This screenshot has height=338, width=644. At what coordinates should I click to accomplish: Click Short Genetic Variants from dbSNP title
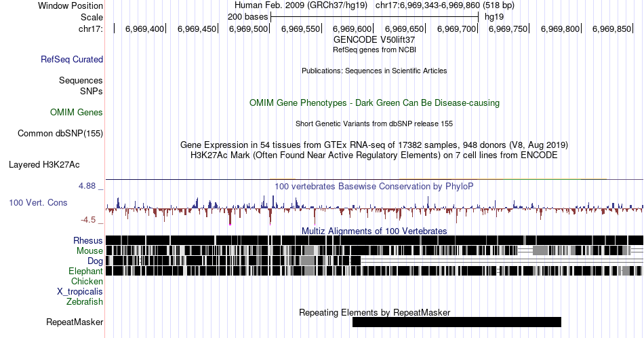[x=374, y=124]
